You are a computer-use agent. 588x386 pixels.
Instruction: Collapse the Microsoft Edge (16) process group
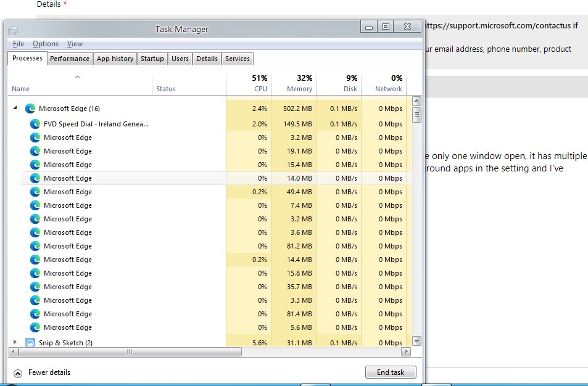pos(15,108)
